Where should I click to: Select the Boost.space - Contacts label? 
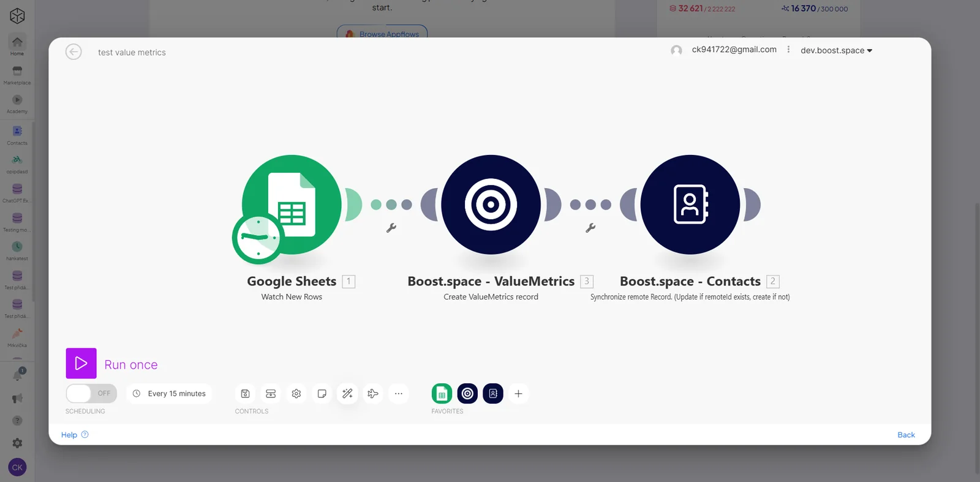[690, 281]
